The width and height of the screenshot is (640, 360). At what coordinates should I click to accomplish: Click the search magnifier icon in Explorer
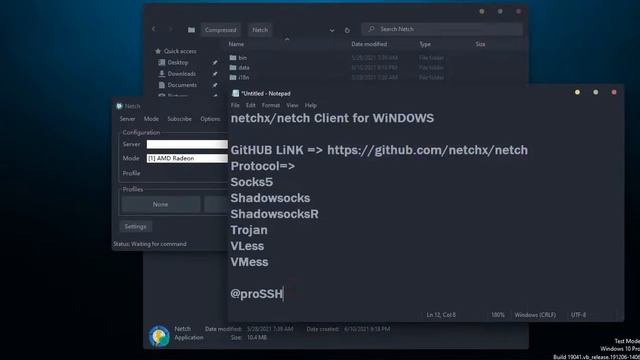371,29
